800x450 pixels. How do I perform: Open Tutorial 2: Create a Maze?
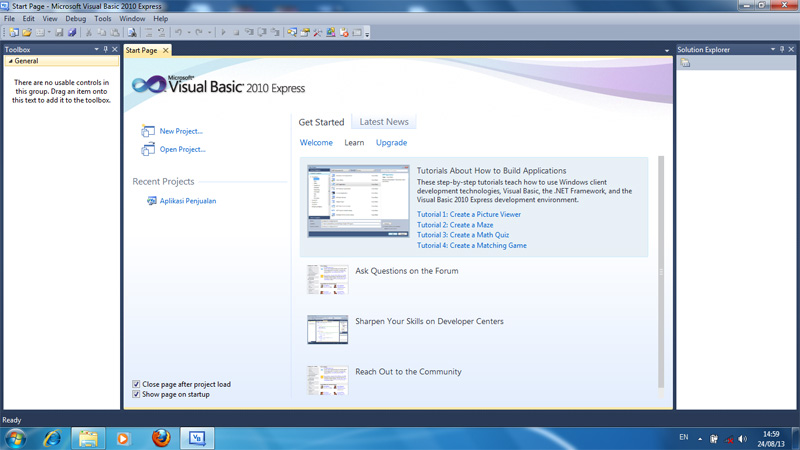click(x=455, y=225)
